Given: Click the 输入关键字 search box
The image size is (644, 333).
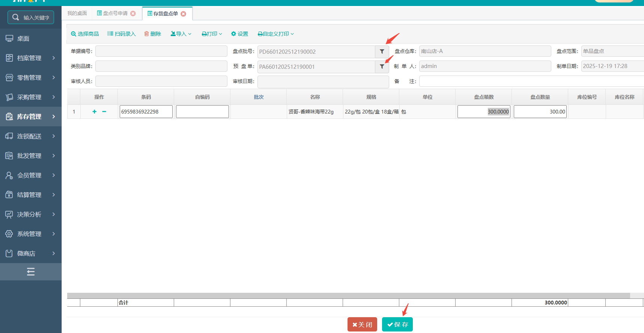Looking at the screenshot, I should click(31, 17).
